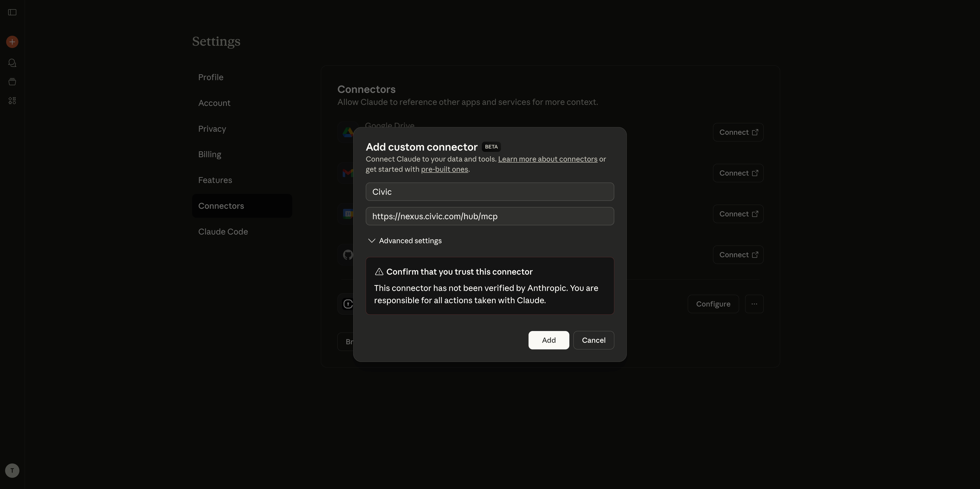Edit the connector URL input field
980x489 pixels.
point(490,216)
